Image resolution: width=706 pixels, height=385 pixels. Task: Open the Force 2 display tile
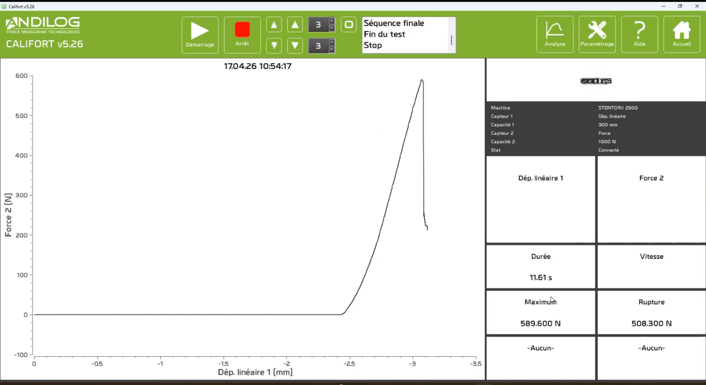[x=652, y=199]
